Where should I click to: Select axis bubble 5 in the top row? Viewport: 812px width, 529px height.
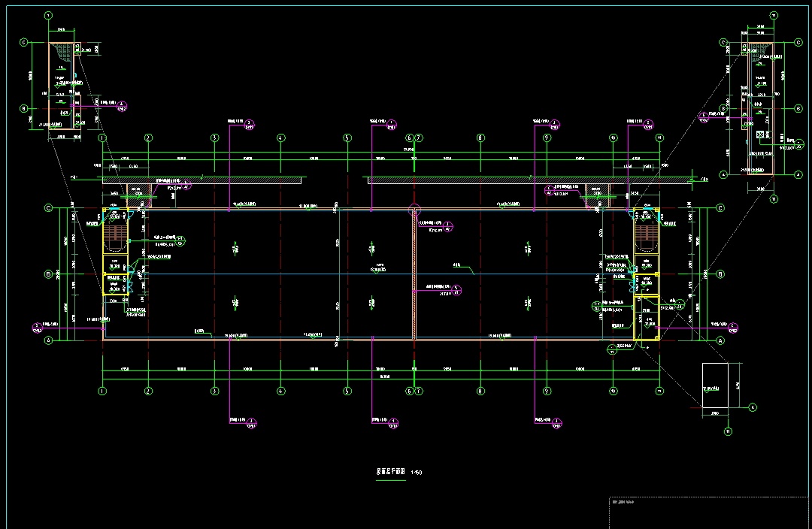[347, 138]
